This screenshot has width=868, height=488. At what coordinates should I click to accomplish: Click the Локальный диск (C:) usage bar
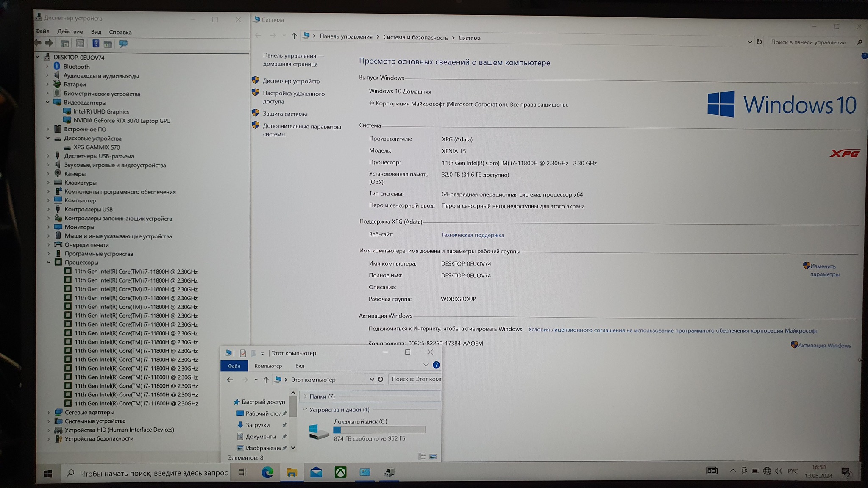coord(379,430)
